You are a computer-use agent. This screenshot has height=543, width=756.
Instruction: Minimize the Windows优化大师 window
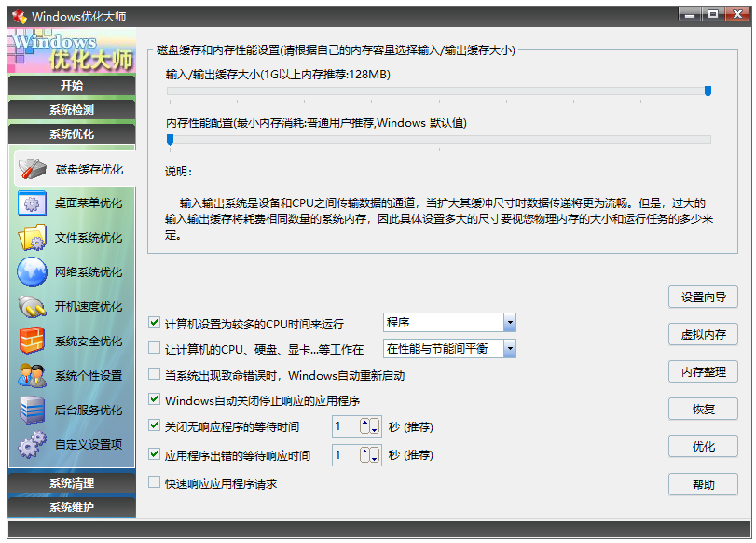coord(690,15)
